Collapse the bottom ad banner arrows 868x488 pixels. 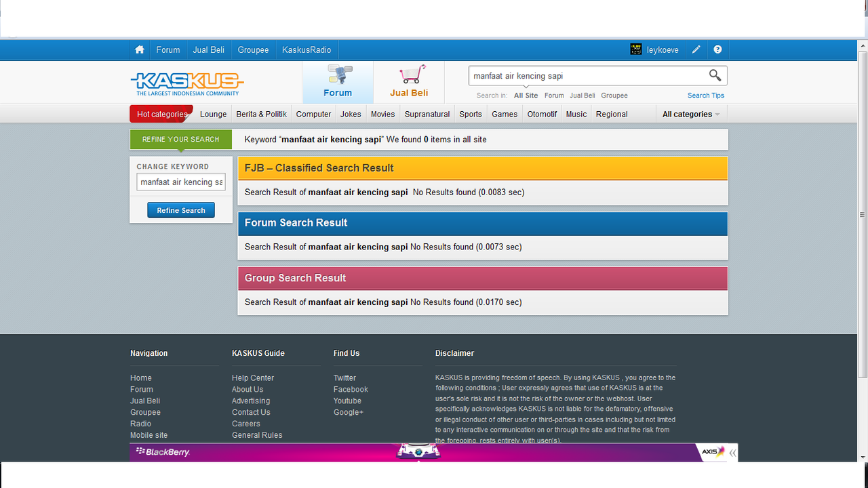point(732,452)
